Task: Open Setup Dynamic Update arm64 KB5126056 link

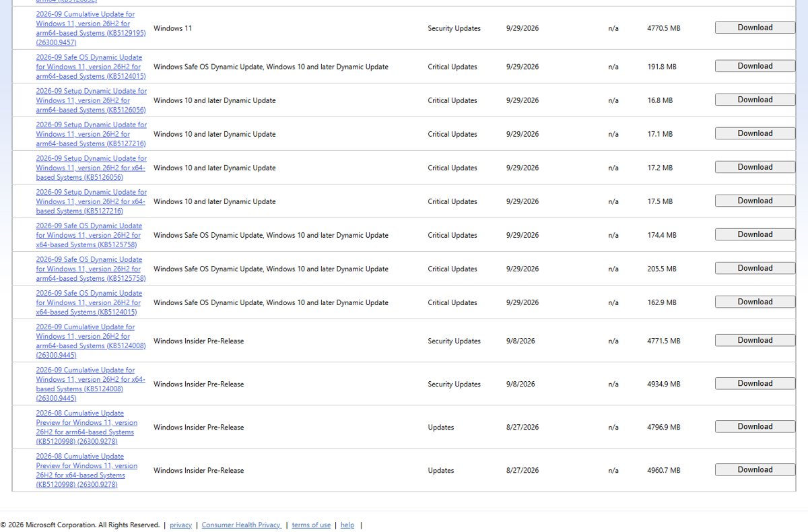Action: tap(91, 100)
